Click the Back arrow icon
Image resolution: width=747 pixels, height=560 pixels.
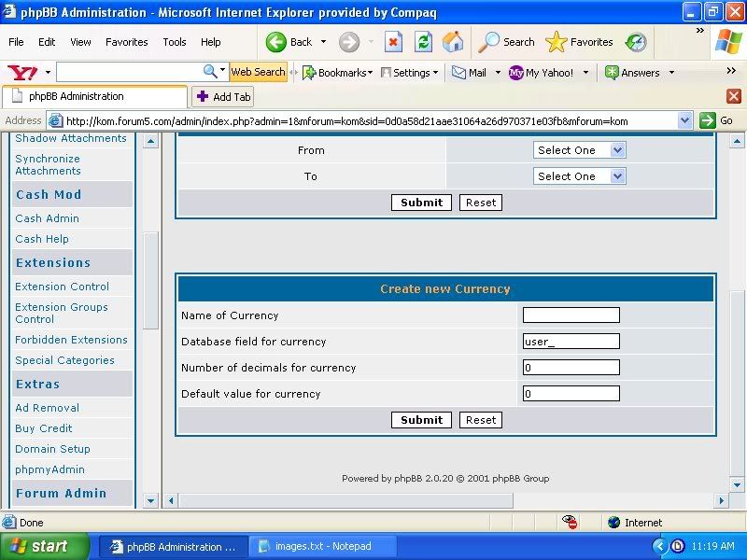click(x=277, y=42)
